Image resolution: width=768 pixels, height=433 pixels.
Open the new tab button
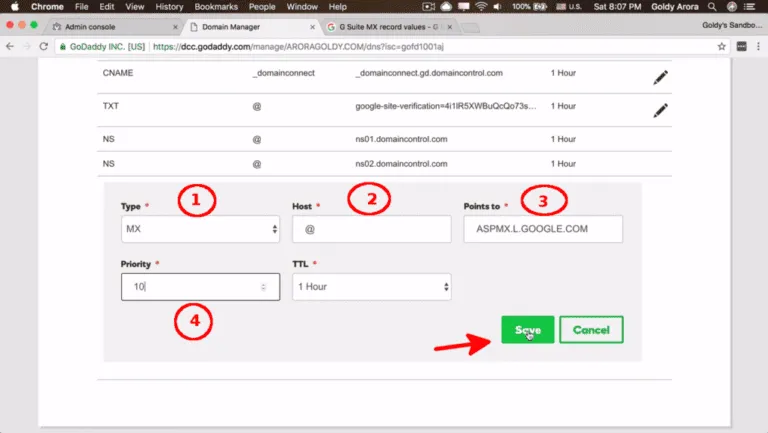click(x=471, y=27)
